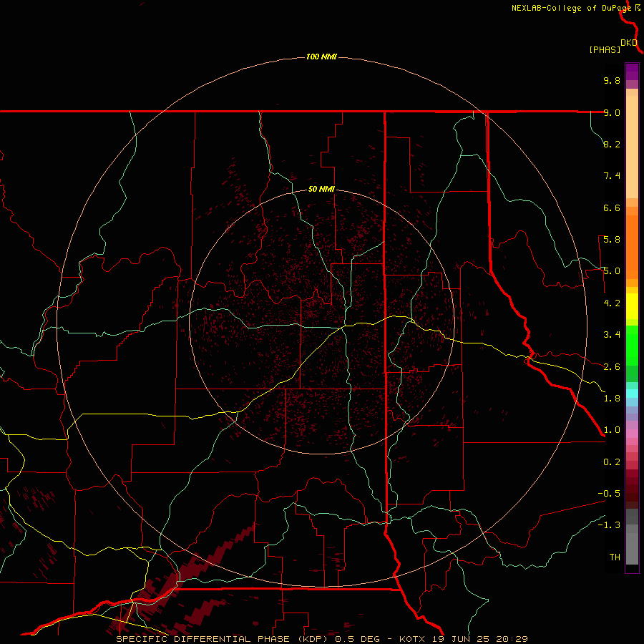Click the 1.8 legend value
This screenshot has width=644, height=644.
coord(612,399)
